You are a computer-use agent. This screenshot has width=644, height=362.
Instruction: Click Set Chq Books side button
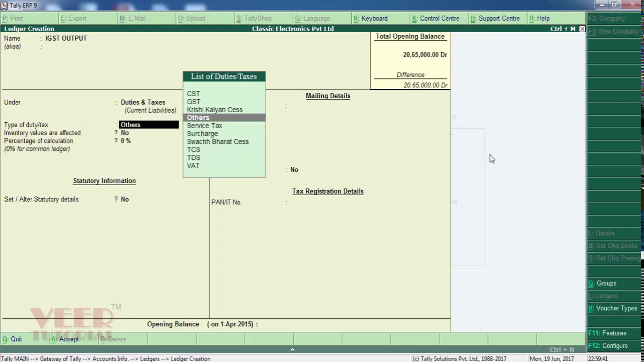click(x=614, y=246)
